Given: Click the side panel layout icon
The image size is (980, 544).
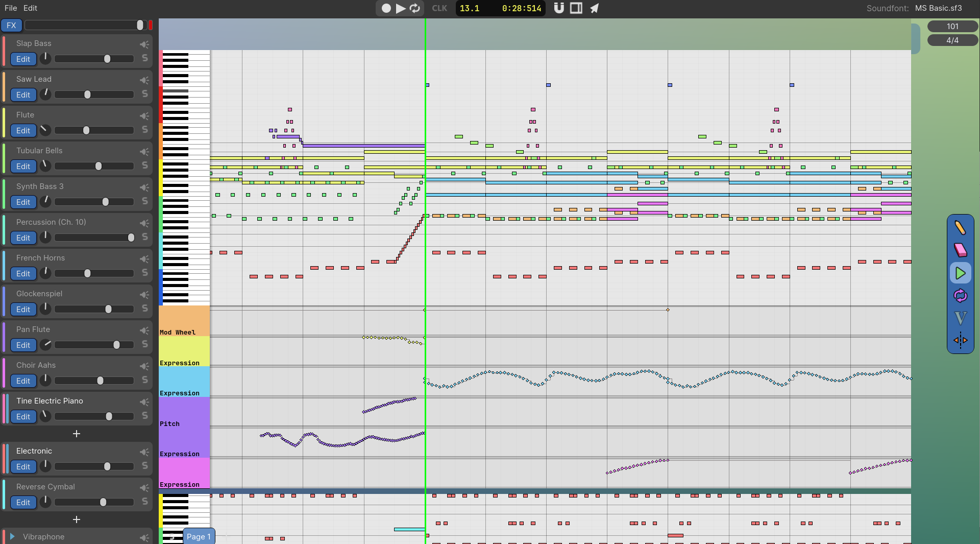Looking at the screenshot, I should [x=576, y=8].
